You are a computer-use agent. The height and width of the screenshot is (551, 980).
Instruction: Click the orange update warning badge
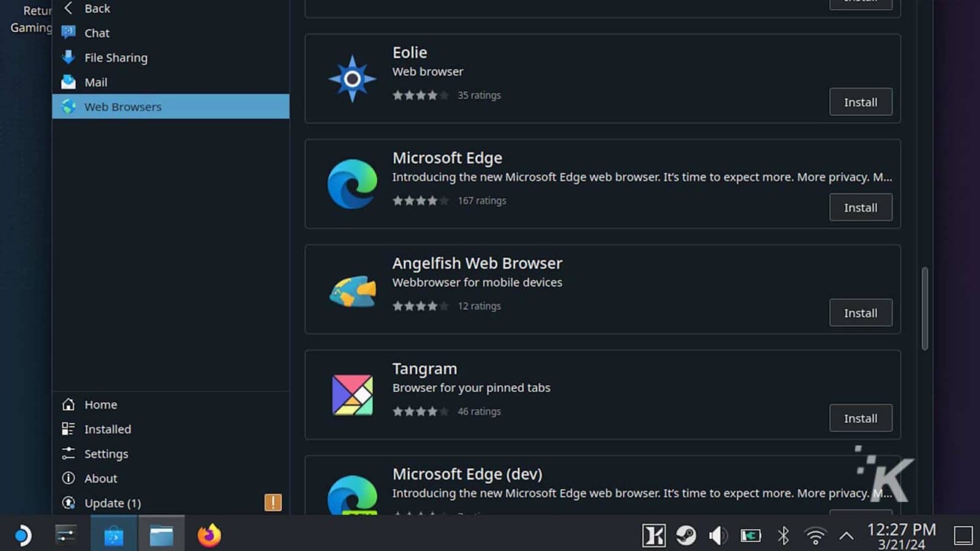[273, 503]
